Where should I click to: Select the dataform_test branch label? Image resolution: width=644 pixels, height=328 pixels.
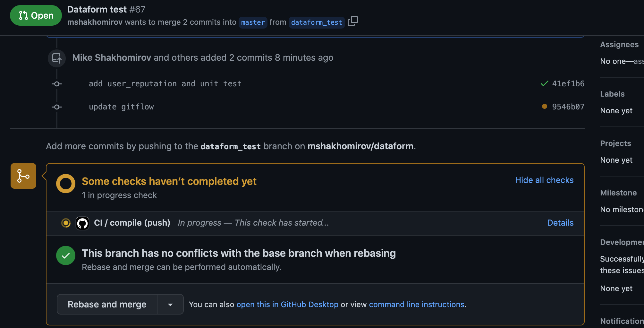(316, 22)
